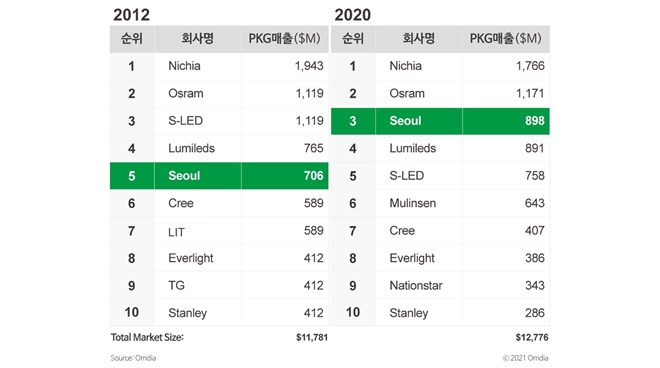
Task: Select the Nationstar company name cell
Action: [x=418, y=285]
